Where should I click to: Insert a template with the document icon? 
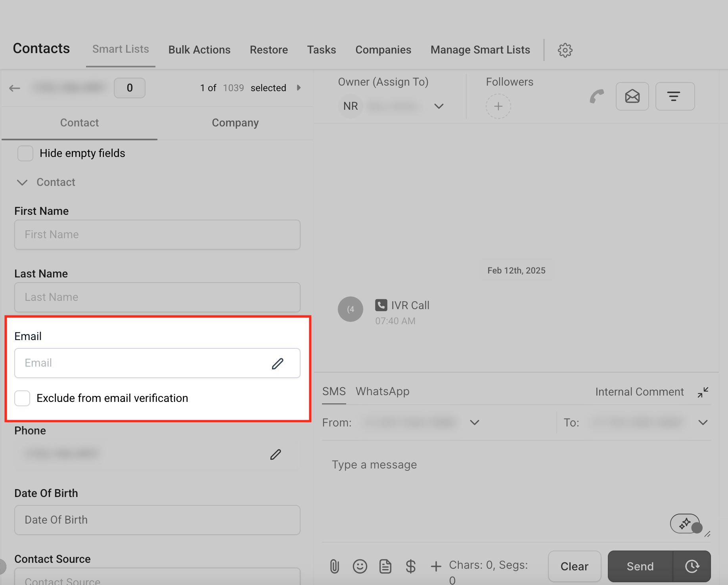pos(385,566)
